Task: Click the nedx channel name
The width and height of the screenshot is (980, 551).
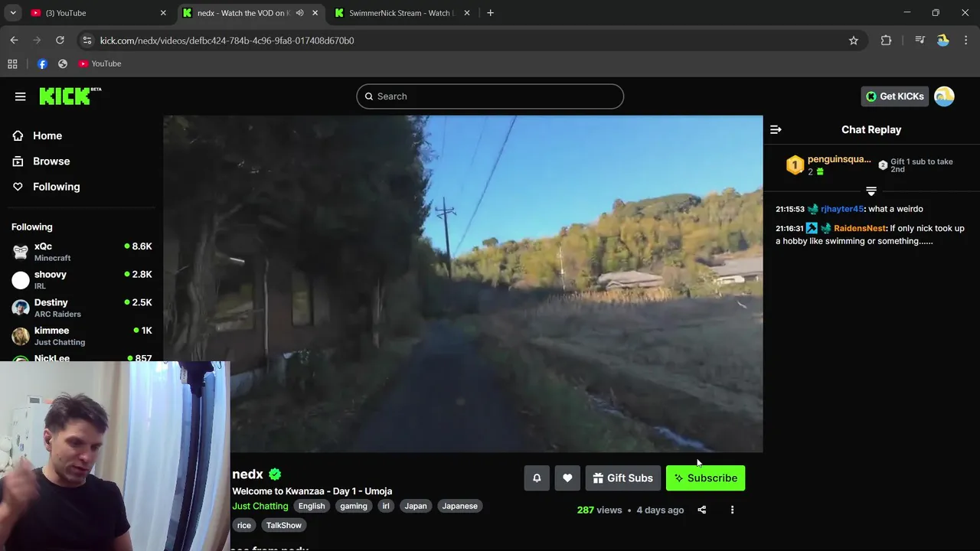Action: point(247,474)
